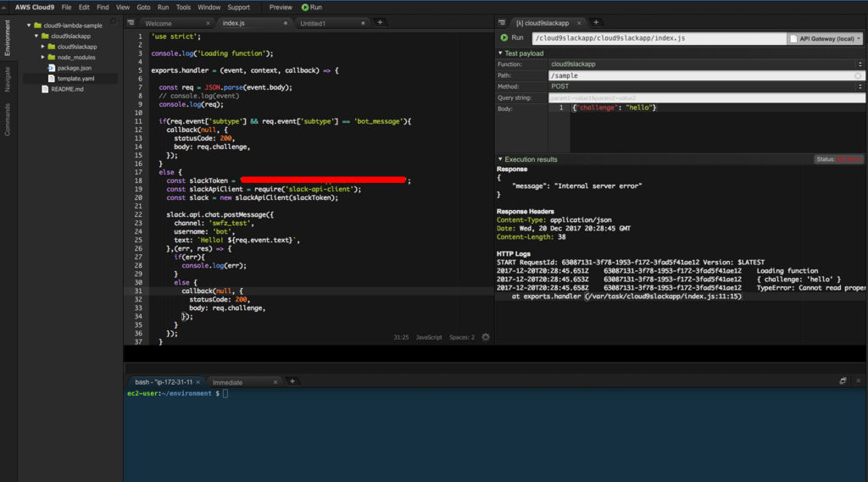Open the Window menu
868x482 pixels.
(209, 7)
